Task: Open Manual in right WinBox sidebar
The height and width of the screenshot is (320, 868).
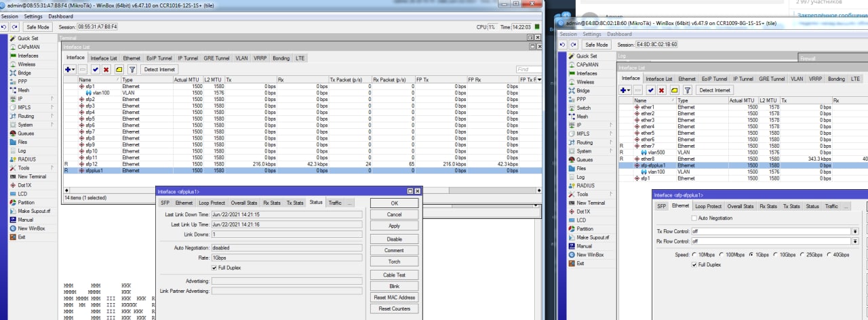Action: [x=584, y=246]
